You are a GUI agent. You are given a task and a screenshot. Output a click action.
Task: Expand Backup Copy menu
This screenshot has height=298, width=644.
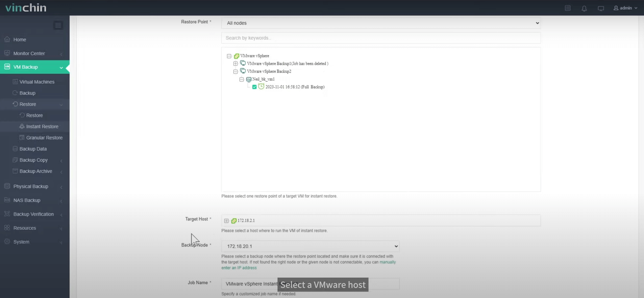(x=35, y=160)
